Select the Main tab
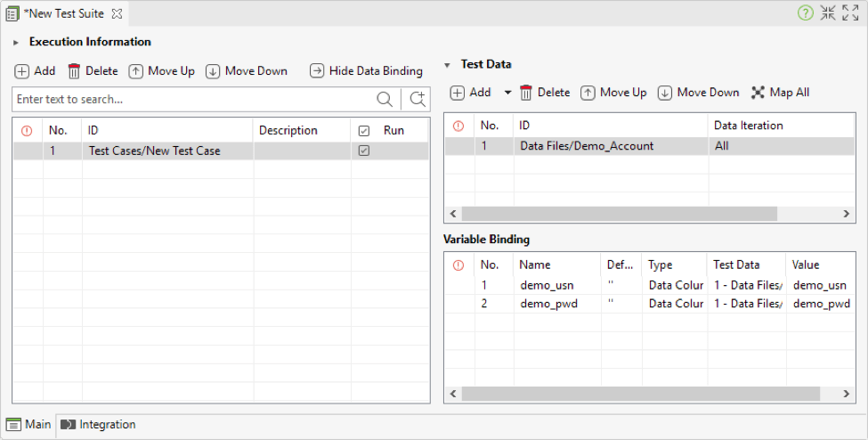The width and height of the screenshot is (868, 440). (x=28, y=425)
